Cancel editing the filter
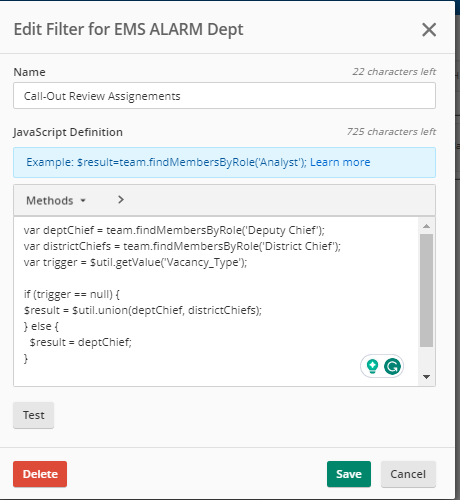The width and height of the screenshot is (460, 500). (x=408, y=474)
